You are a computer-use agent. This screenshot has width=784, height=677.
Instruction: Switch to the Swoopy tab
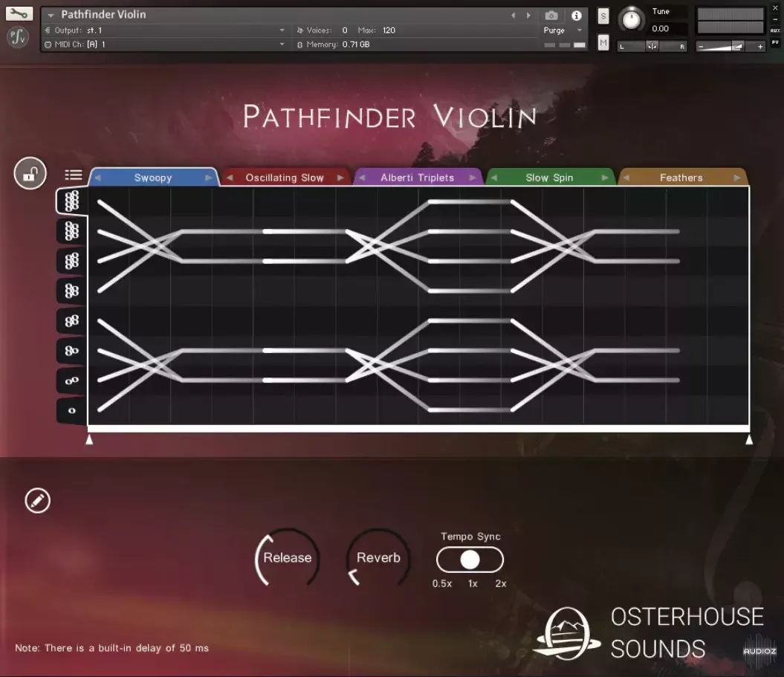pos(153,178)
